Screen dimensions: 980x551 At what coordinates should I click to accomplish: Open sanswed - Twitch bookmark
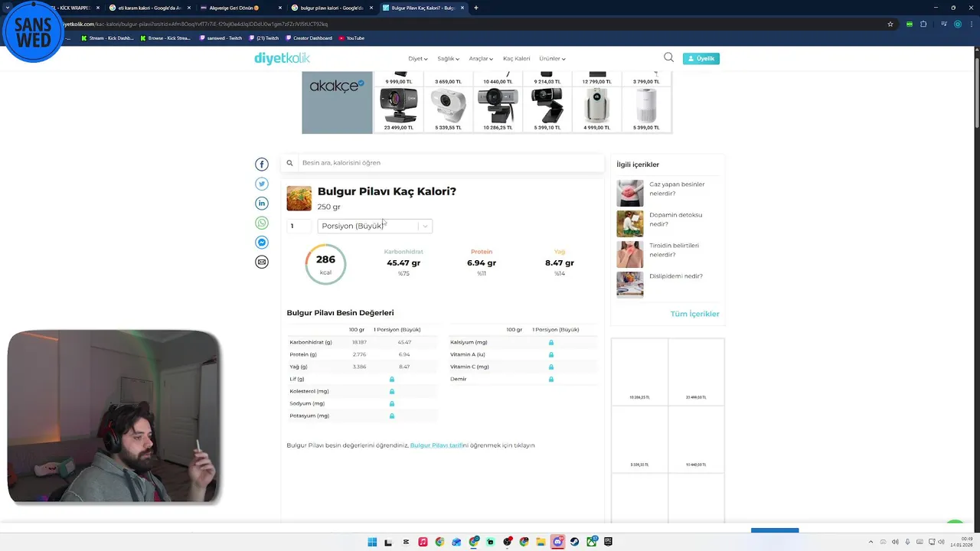(220, 37)
